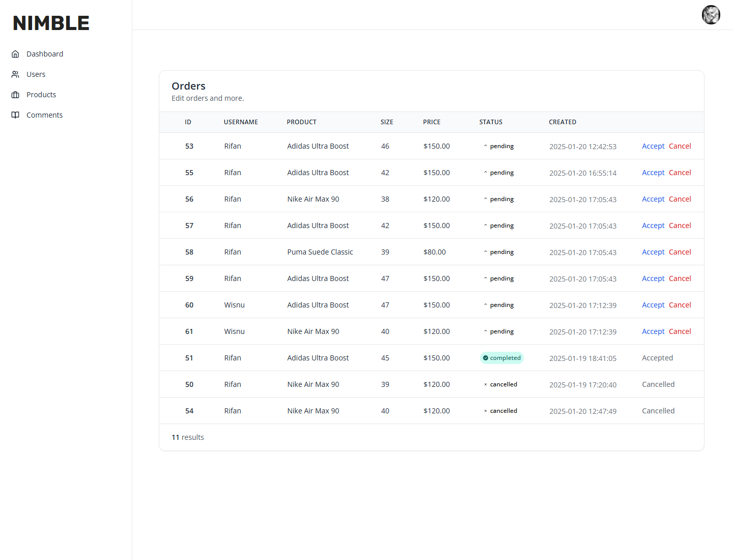733x560 pixels.
Task: Accept order 55
Action: click(653, 173)
